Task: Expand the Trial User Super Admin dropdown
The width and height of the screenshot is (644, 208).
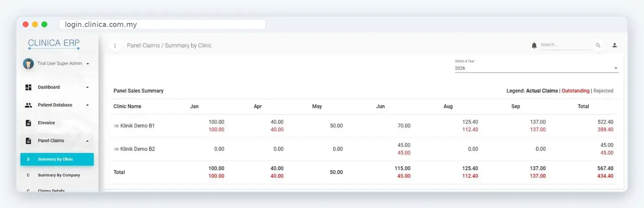Action: (87, 64)
